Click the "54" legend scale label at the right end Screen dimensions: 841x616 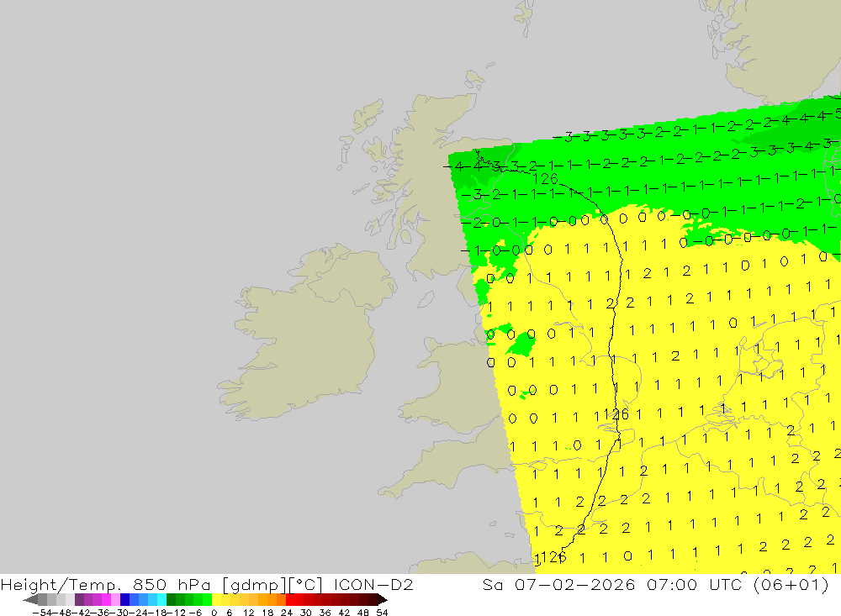point(382,613)
